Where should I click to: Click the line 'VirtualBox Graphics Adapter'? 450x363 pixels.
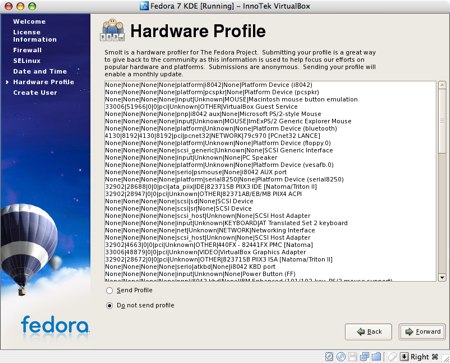(x=205, y=252)
